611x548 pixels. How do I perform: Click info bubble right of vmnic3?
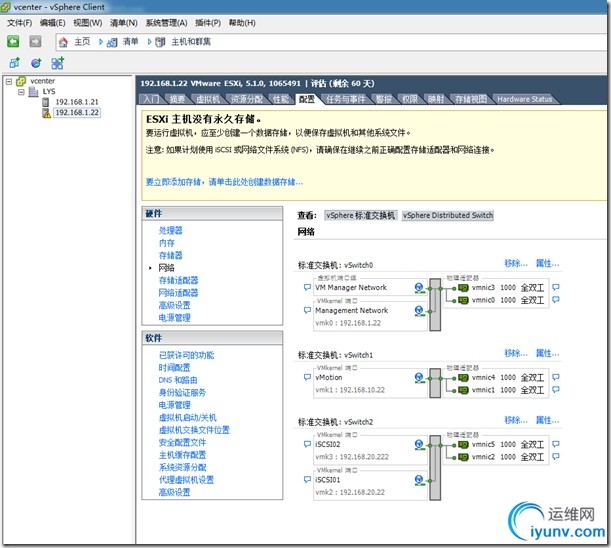tap(556, 287)
